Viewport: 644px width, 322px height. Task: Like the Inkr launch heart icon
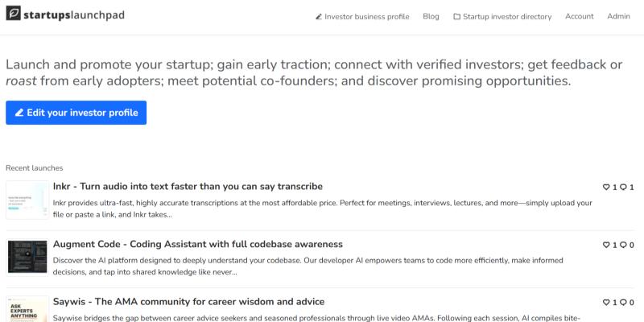(606, 187)
